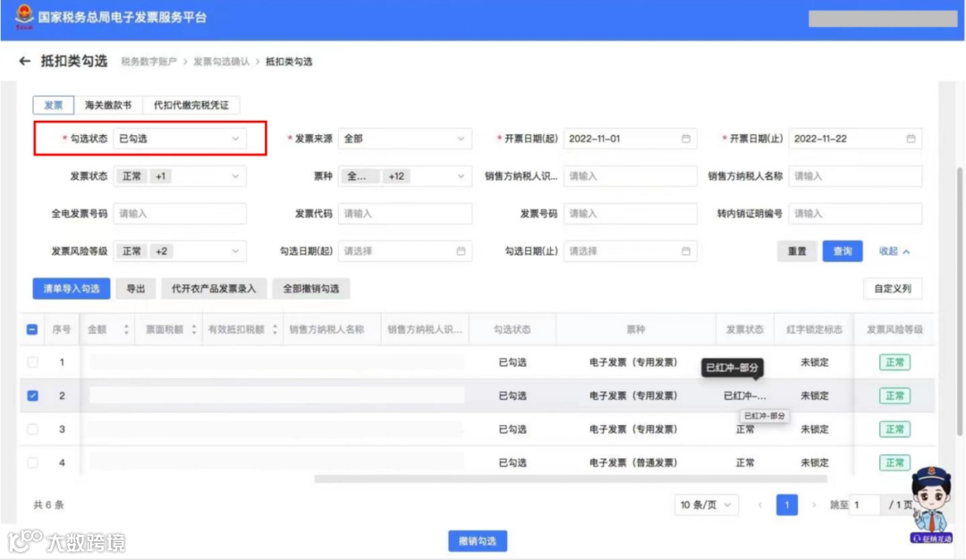Click the blue 查询 button
This screenshot has height=560, width=966.
(x=841, y=251)
